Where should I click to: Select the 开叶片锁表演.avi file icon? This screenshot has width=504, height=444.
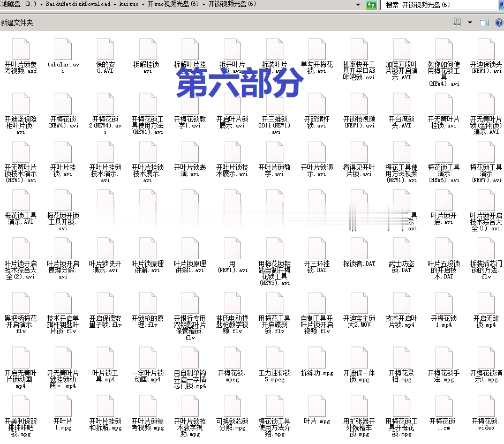coord(190,152)
